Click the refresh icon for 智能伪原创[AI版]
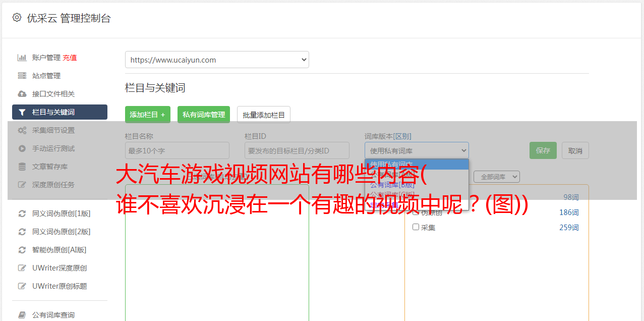 click(x=22, y=250)
